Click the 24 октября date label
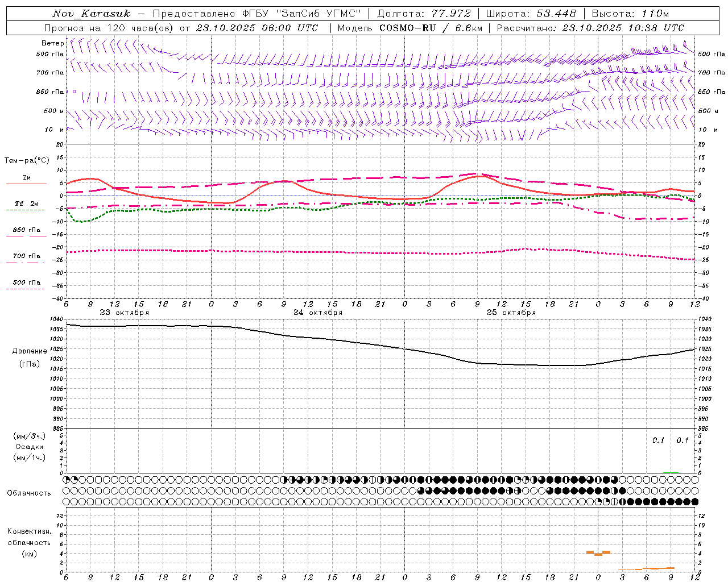This screenshot has height=582, width=728. click(x=318, y=312)
